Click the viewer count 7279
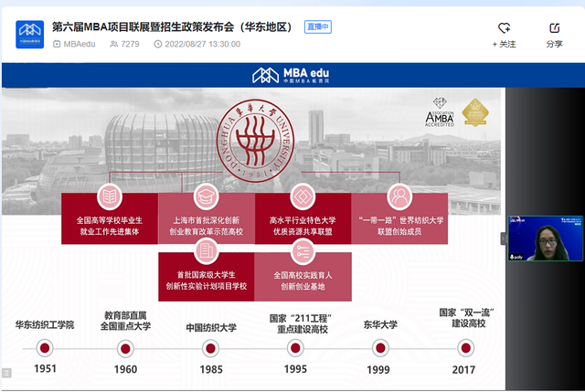The height and width of the screenshot is (392, 585). pos(130,44)
